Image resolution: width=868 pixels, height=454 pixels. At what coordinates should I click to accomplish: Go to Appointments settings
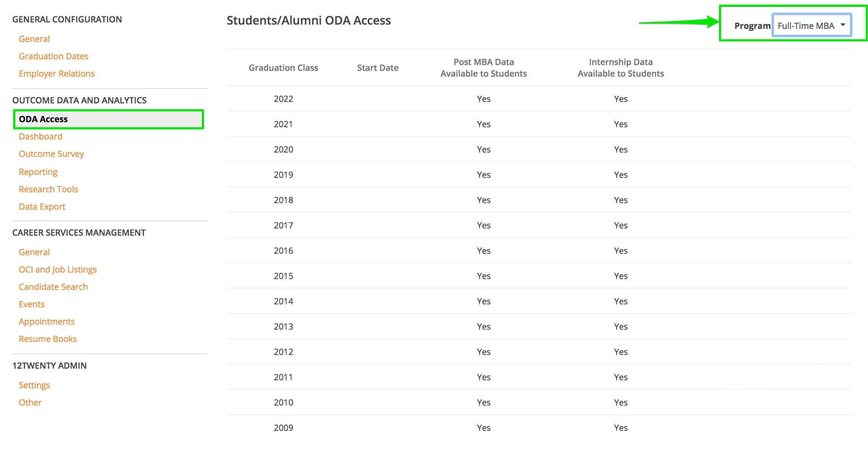point(47,322)
